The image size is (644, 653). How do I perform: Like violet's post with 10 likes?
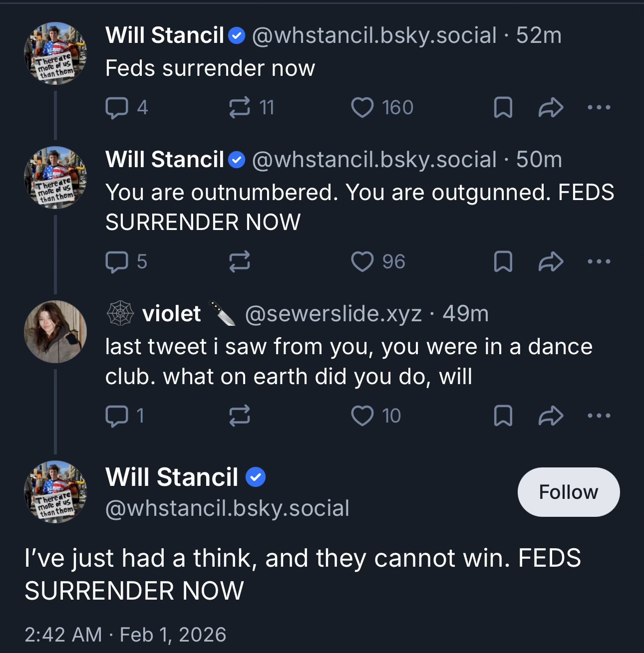(x=376, y=416)
